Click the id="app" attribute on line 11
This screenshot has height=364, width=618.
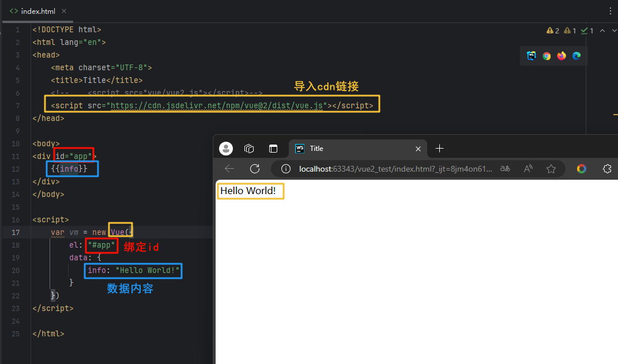[74, 157]
